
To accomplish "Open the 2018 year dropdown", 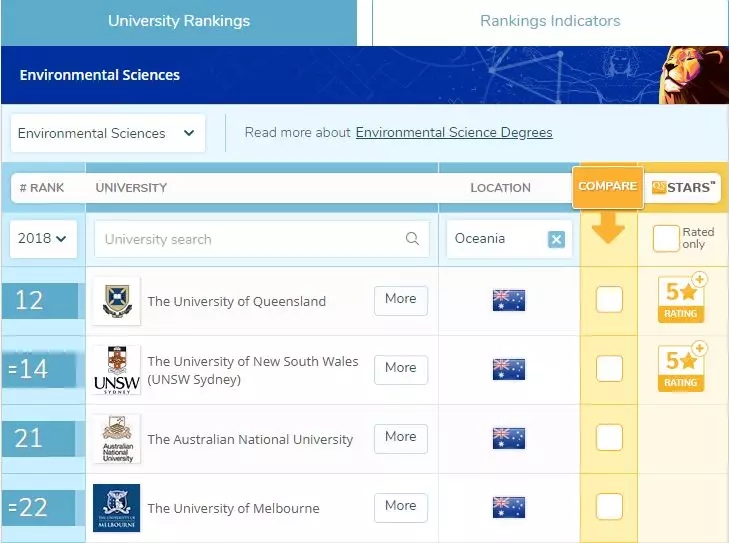I will click(43, 239).
